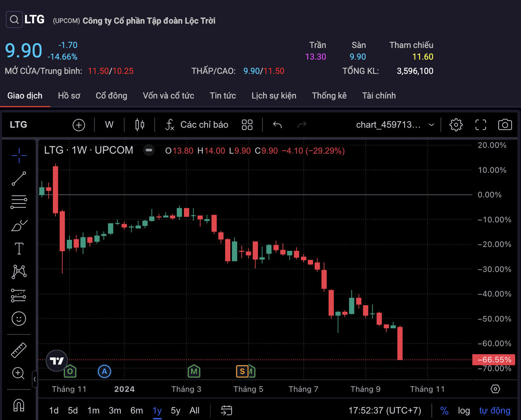Add a symbol to compare using plus icon
This screenshot has height=420, width=521.
(79, 125)
